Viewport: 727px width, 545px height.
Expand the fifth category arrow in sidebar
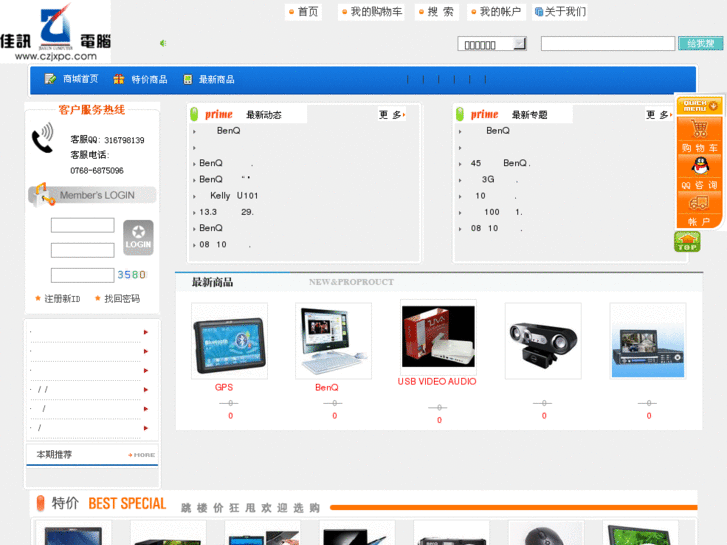tap(146, 409)
